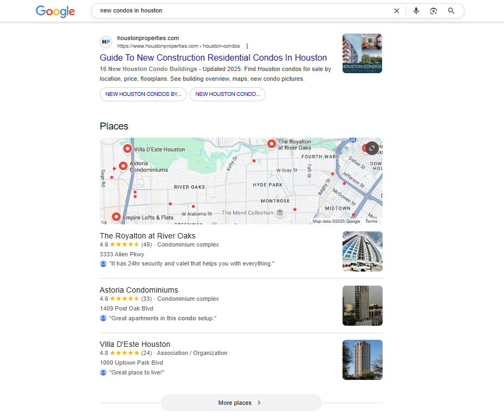Image resolution: width=504 pixels, height=420 pixels.
Task: Click reviewer avatar beside 'Great place to live!'
Action: point(103,372)
